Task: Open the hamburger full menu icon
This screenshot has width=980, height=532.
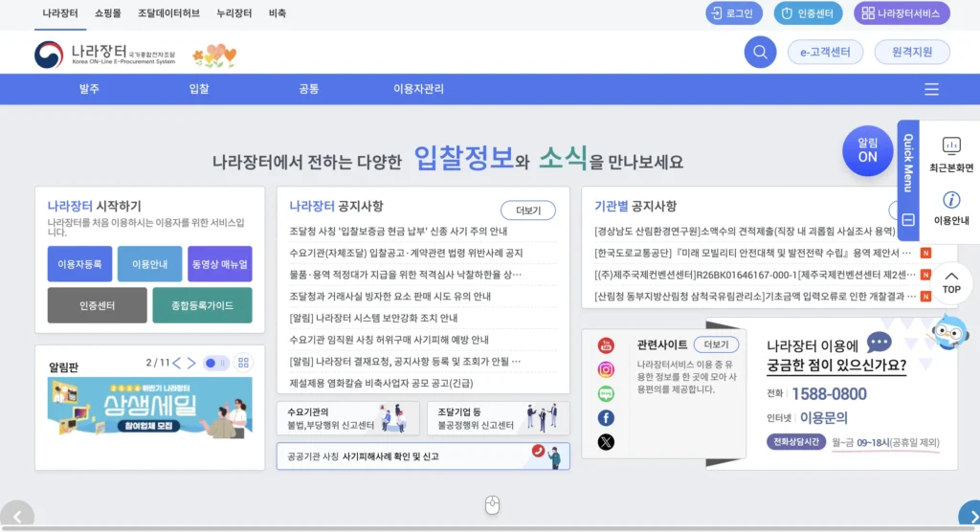Action: [x=931, y=89]
